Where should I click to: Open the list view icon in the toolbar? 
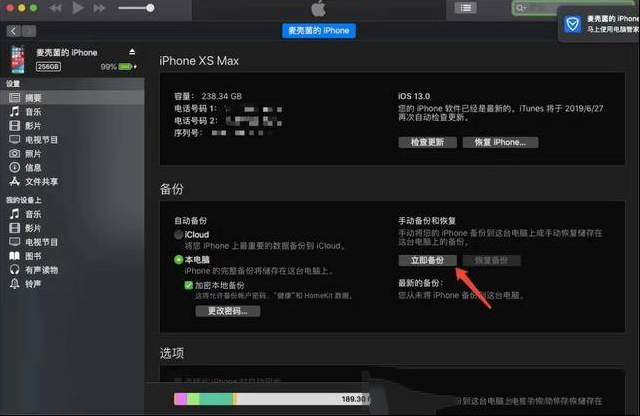pyautogui.click(x=465, y=8)
